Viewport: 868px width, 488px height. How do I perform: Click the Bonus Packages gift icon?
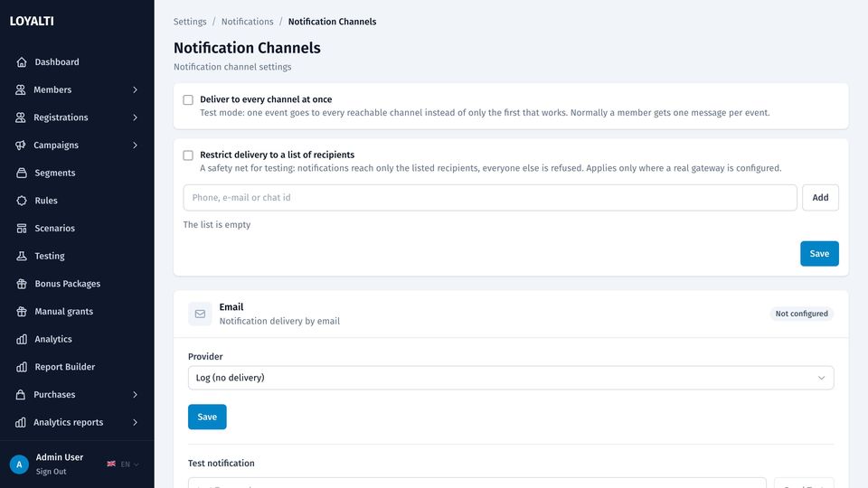tap(22, 283)
